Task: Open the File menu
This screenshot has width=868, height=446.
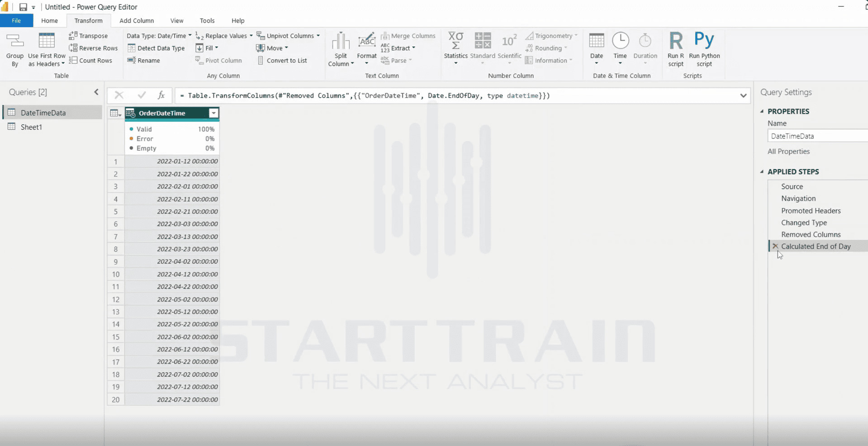Action: pyautogui.click(x=16, y=20)
